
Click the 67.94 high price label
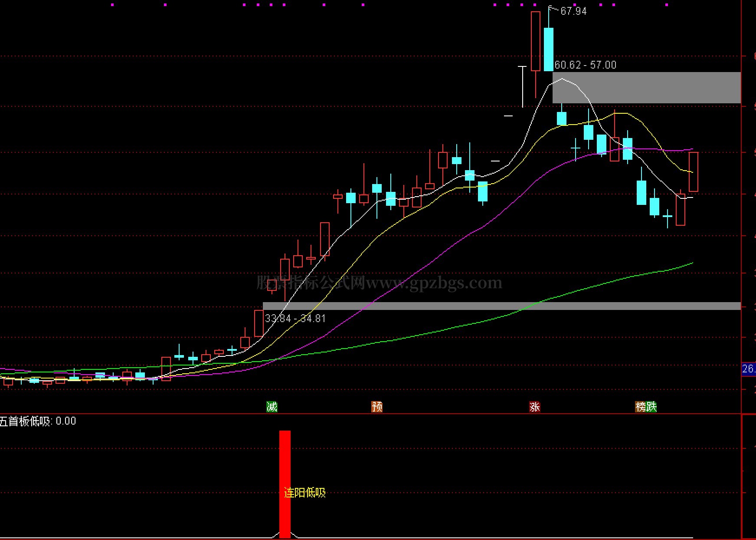click(x=573, y=11)
